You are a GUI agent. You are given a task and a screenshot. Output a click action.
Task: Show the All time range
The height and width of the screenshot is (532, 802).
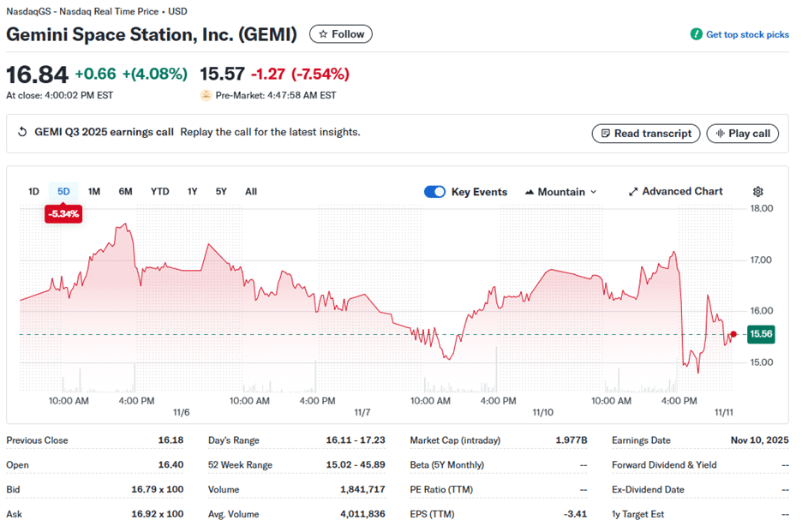click(250, 191)
